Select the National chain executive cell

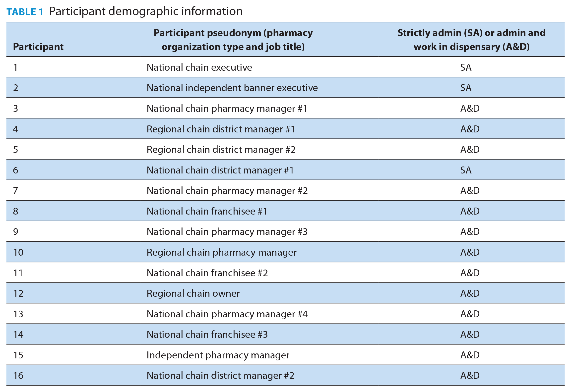click(x=199, y=67)
